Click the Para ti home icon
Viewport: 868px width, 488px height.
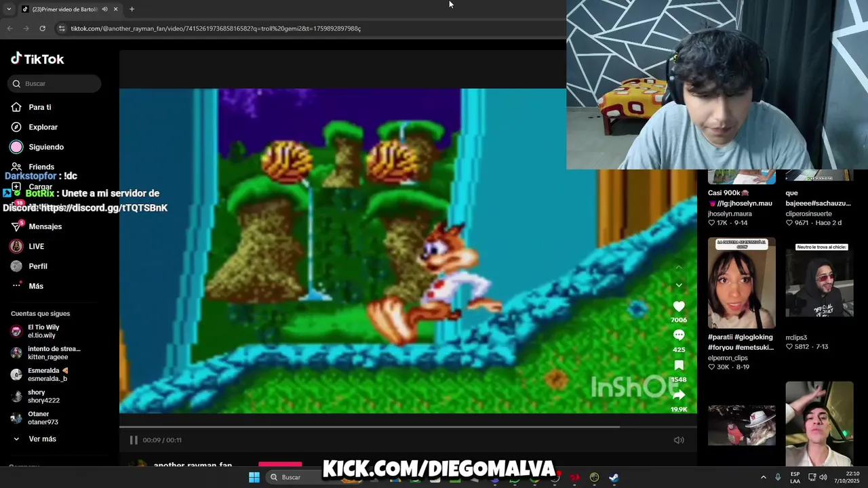pyautogui.click(x=16, y=107)
